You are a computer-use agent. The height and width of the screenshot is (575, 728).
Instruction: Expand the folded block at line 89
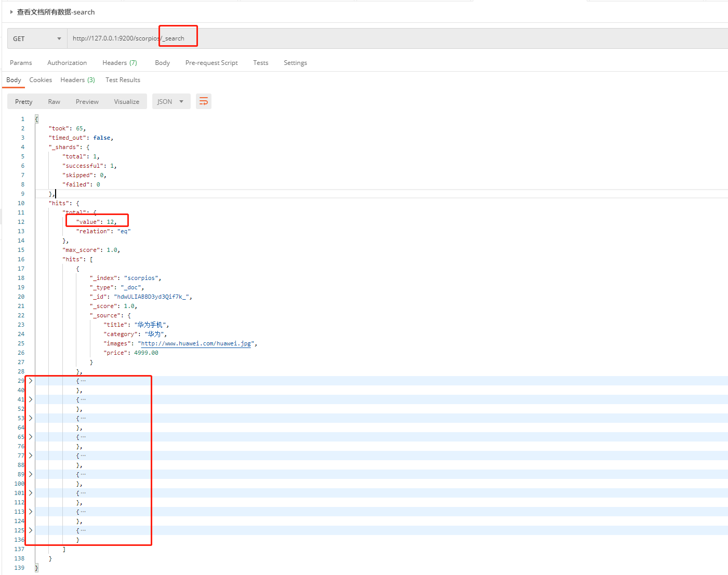pos(31,474)
